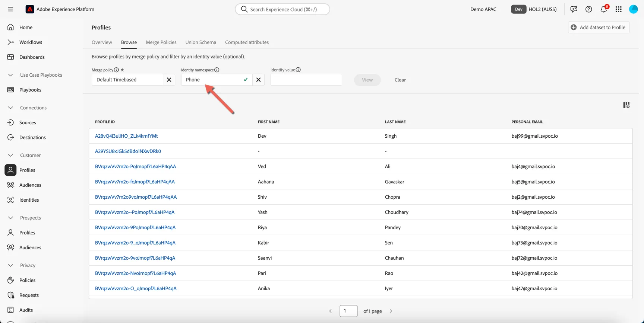
Task: Click the Adobe Experience Platform logo
Action: [30, 9]
